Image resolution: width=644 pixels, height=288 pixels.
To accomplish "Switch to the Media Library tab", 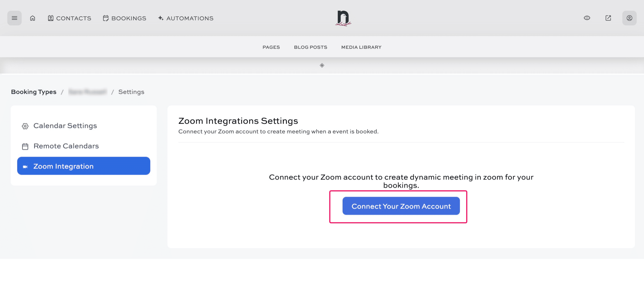I will (361, 47).
